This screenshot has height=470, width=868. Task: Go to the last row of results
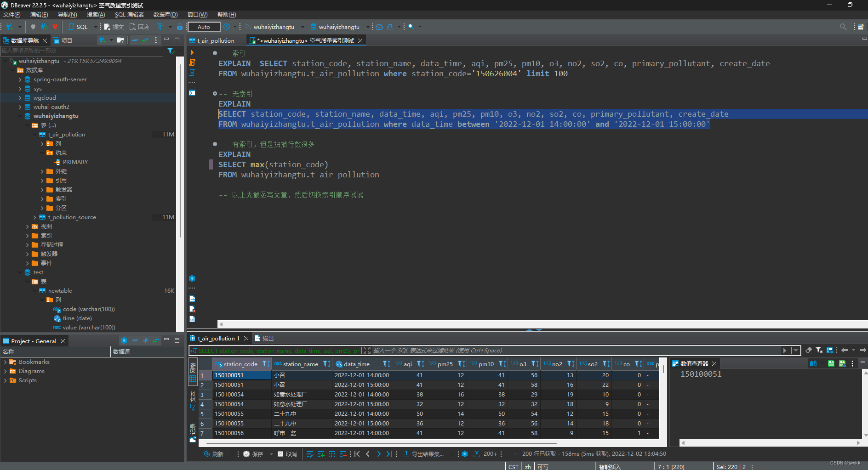pos(389,454)
